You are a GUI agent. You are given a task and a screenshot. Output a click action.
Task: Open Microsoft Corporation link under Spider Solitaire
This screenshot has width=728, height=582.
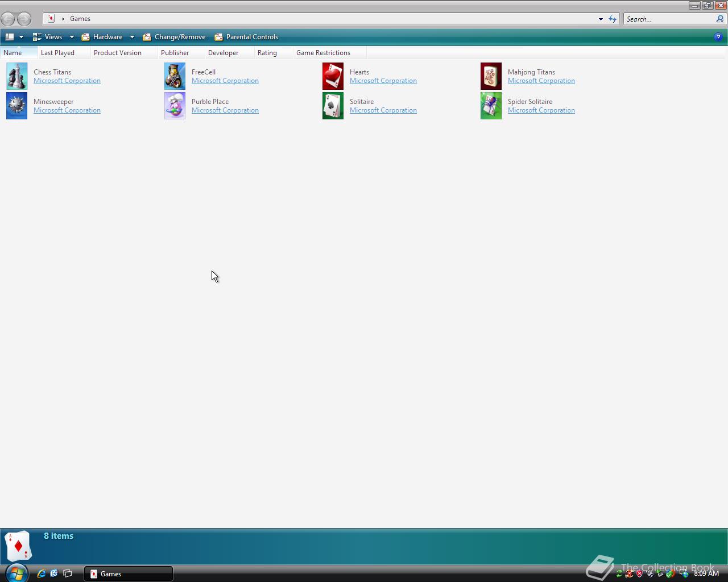tap(541, 110)
